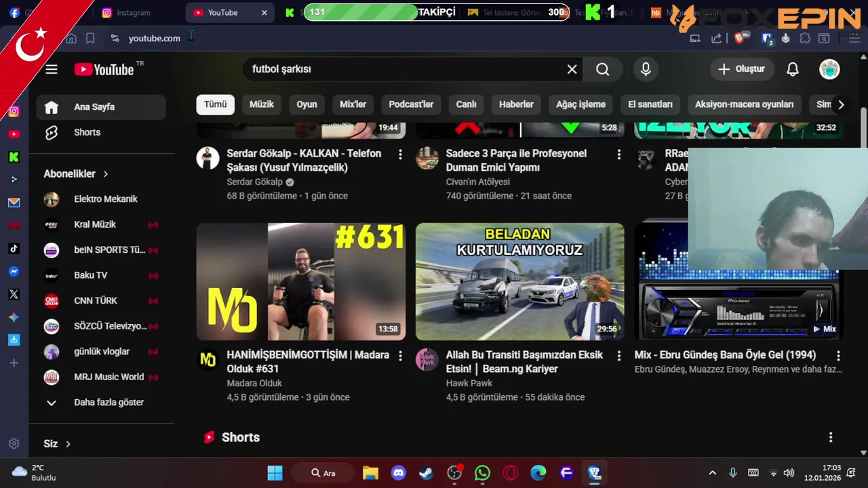Viewport: 868px width, 488px height.
Task: Open the browser main menu icon
Action: (854, 39)
